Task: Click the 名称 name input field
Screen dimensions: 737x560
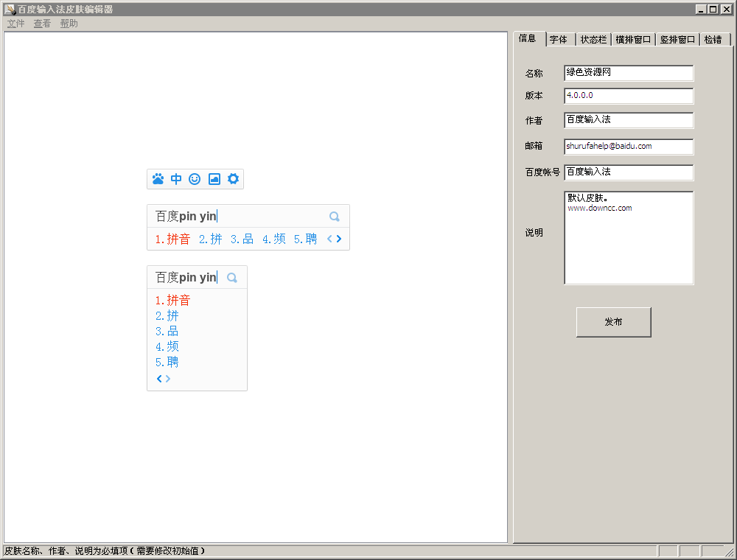Action: coord(628,73)
